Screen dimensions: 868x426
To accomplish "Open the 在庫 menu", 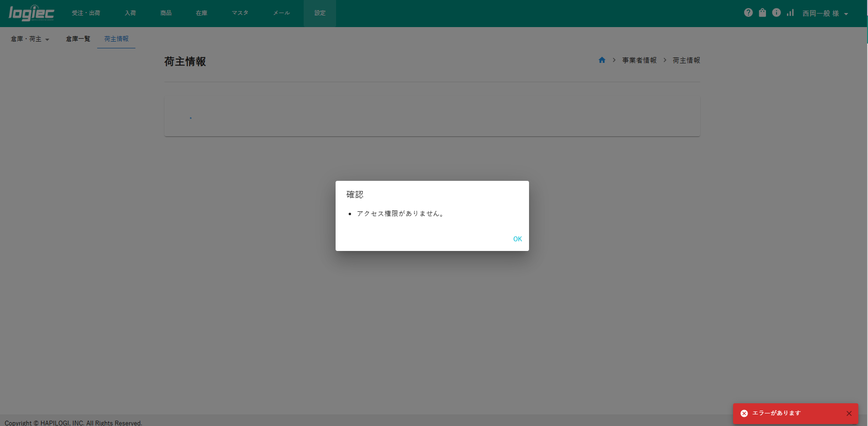I will (202, 13).
